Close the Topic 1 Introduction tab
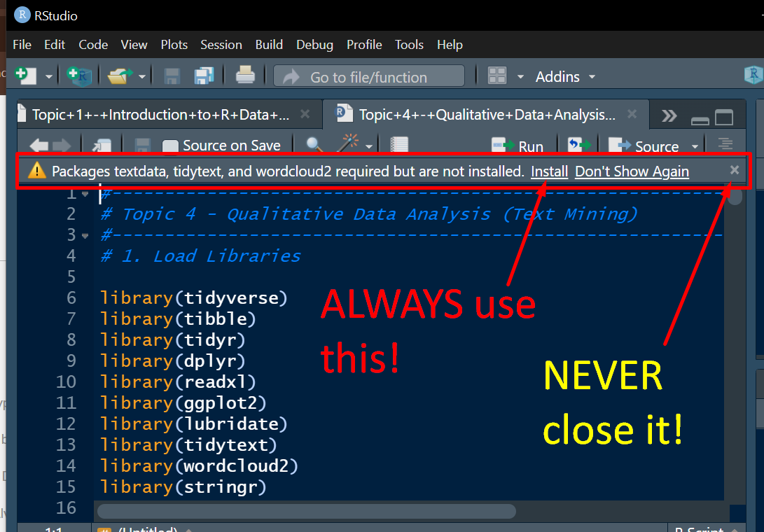The image size is (764, 532). pyautogui.click(x=305, y=114)
